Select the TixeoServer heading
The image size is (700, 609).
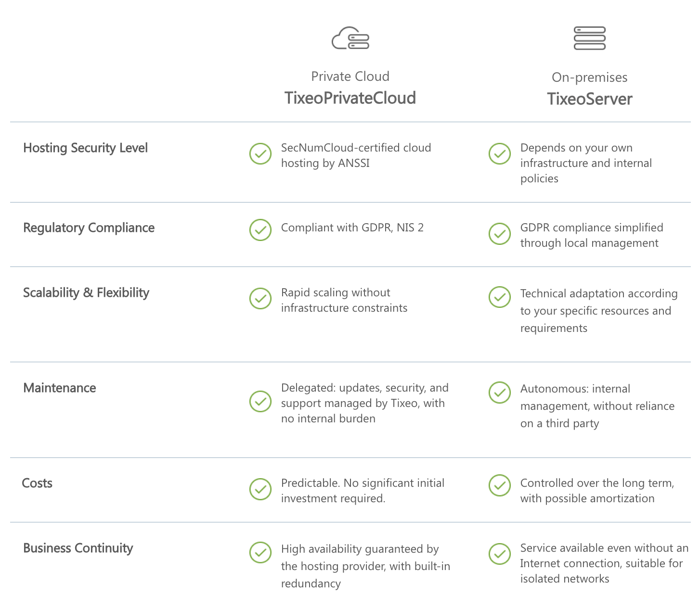[x=589, y=99]
